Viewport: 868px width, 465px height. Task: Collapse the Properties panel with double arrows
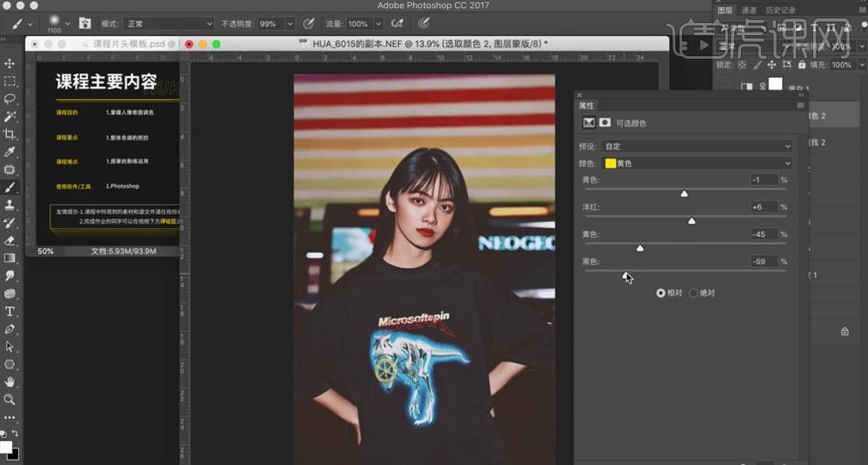(800, 96)
